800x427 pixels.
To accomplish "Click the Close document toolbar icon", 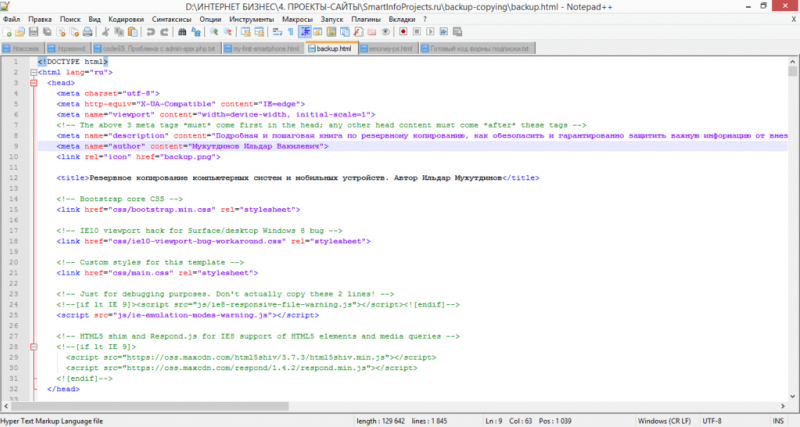I will [61, 32].
